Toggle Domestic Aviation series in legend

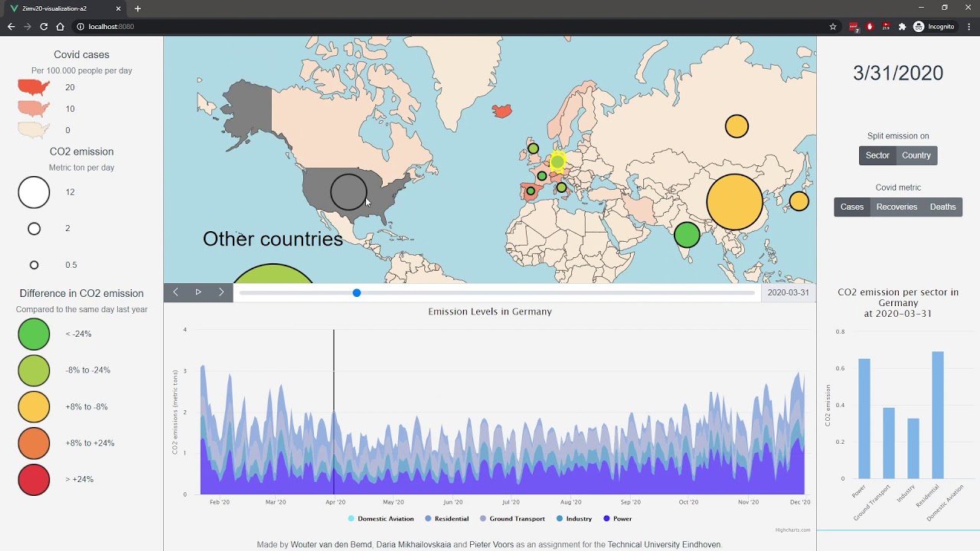coord(381,519)
